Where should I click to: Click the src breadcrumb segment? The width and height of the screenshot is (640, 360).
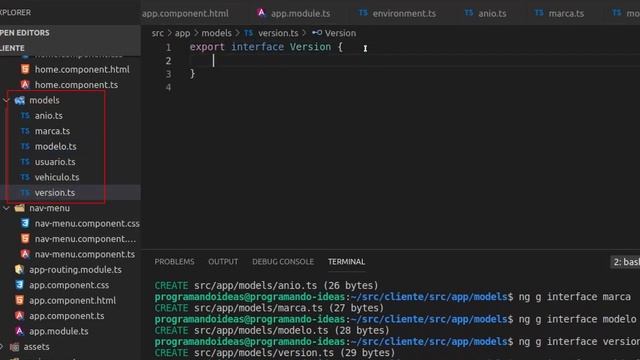pos(158,33)
